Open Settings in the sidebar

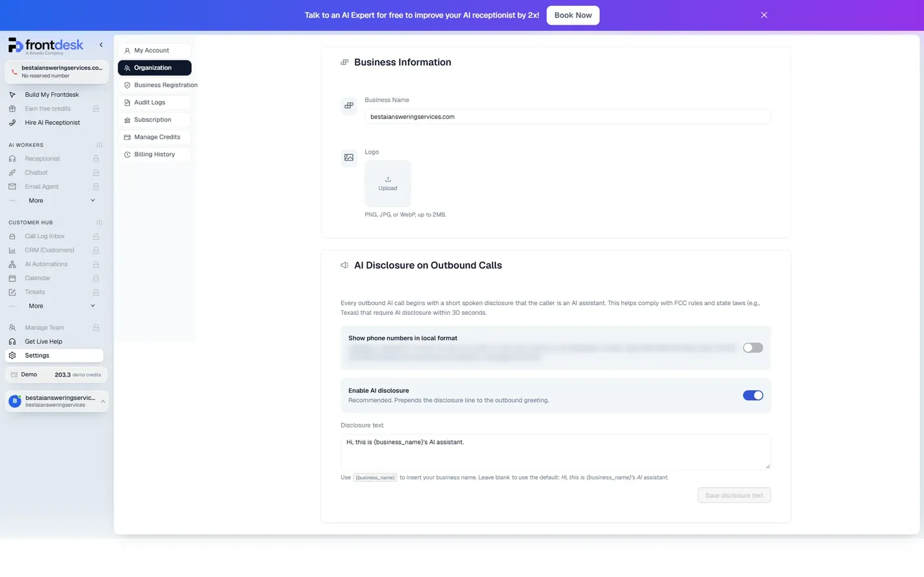54,356
